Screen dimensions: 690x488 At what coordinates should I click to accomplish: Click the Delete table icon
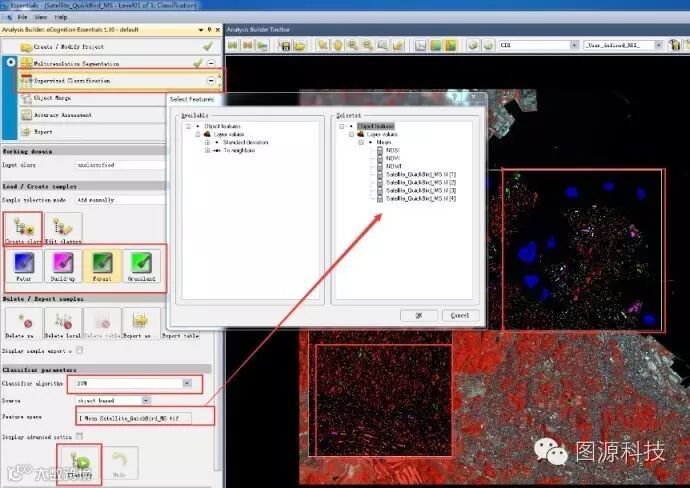pyautogui.click(x=102, y=323)
